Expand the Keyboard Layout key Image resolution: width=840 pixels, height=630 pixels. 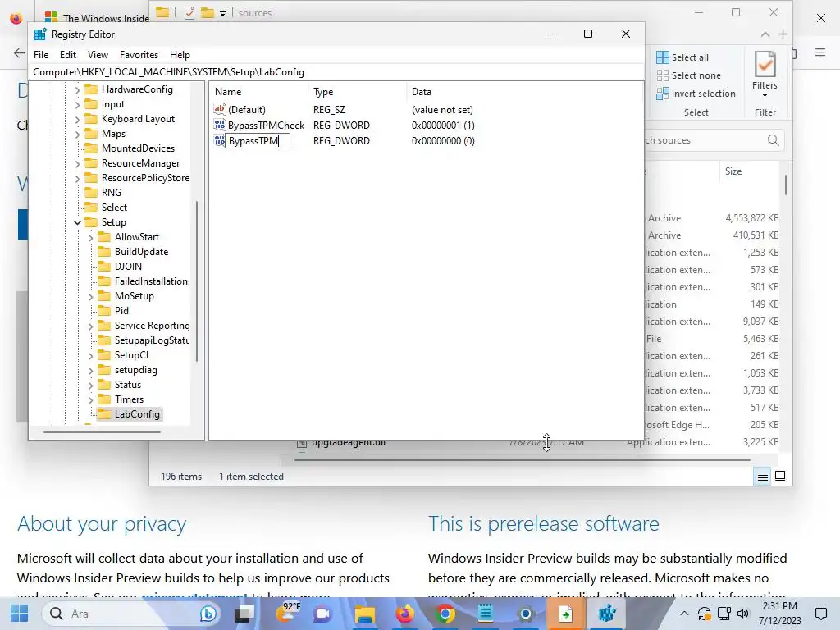(78, 120)
